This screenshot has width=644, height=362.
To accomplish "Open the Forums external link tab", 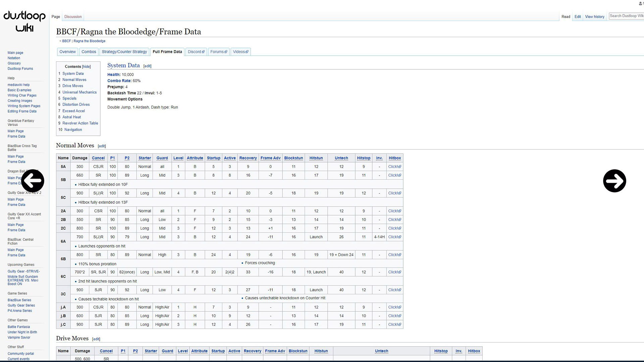I will point(219,52).
